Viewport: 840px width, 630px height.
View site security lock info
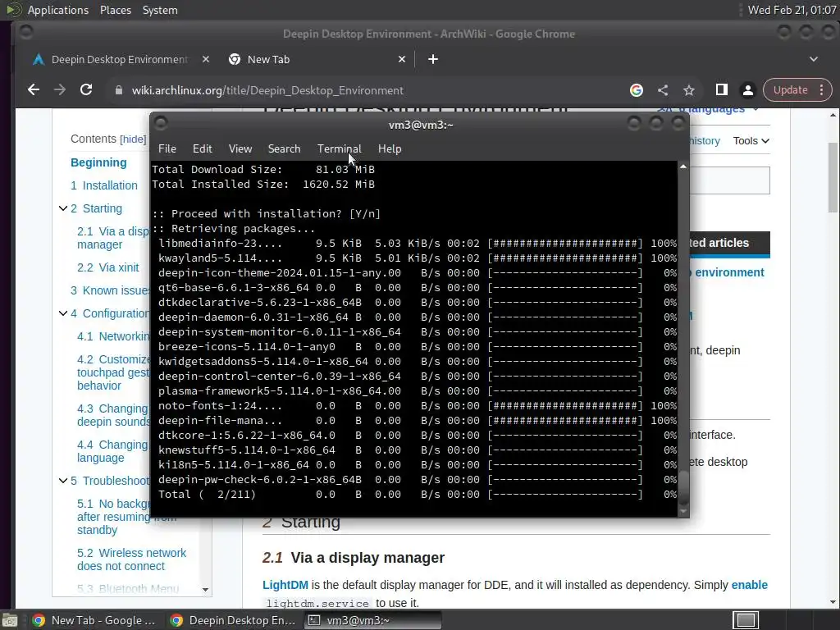(119, 90)
